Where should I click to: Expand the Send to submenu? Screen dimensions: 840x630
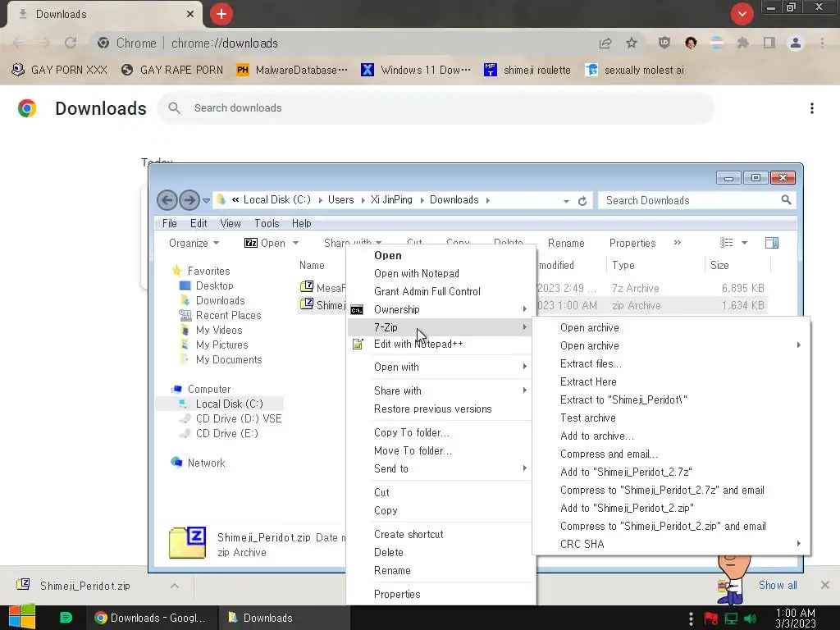441,468
